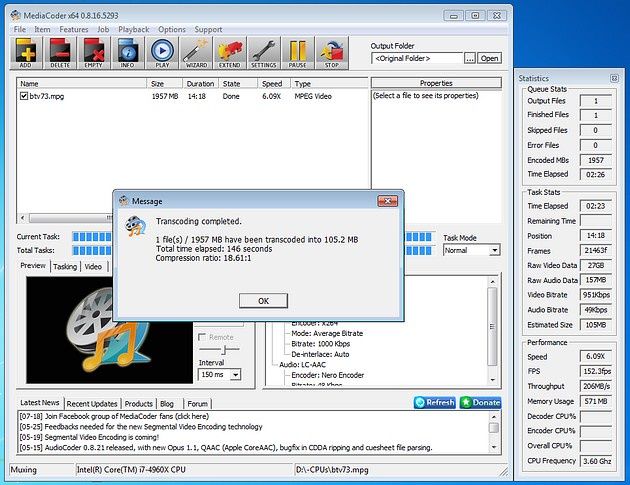Switch to the Video tab

(x=93, y=266)
